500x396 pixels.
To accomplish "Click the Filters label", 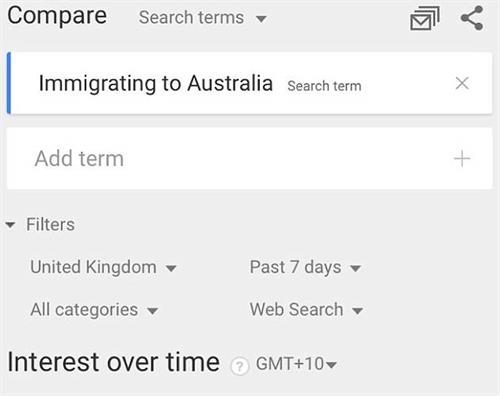I will (x=50, y=224).
